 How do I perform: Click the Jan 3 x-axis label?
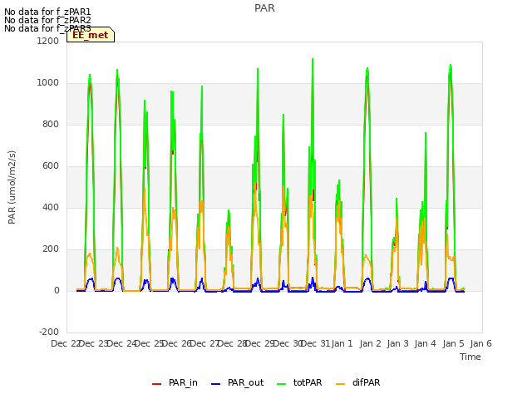(x=397, y=343)
